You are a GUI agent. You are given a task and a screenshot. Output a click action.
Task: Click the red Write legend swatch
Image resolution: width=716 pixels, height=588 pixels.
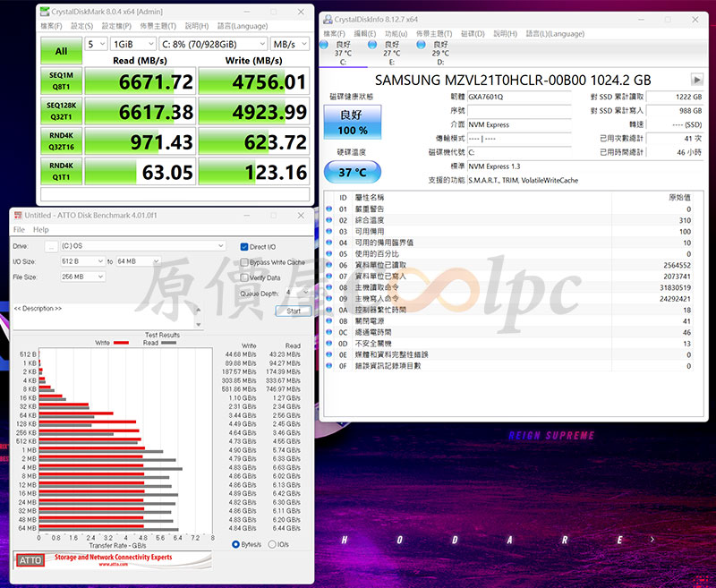tap(121, 343)
